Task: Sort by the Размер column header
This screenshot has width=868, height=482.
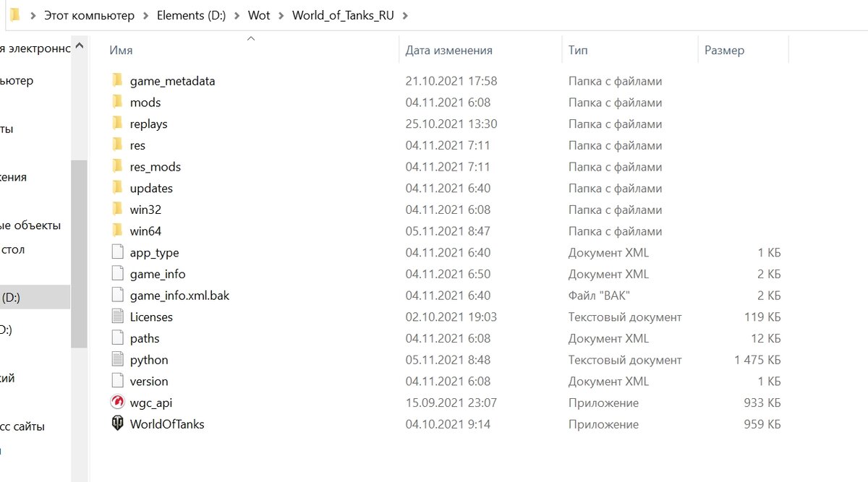Action: [x=726, y=50]
